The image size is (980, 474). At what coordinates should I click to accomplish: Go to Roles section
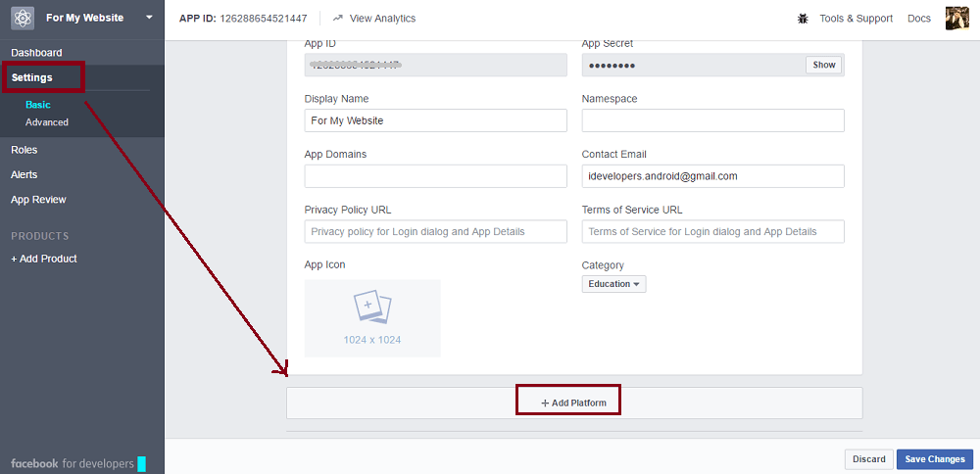24,150
